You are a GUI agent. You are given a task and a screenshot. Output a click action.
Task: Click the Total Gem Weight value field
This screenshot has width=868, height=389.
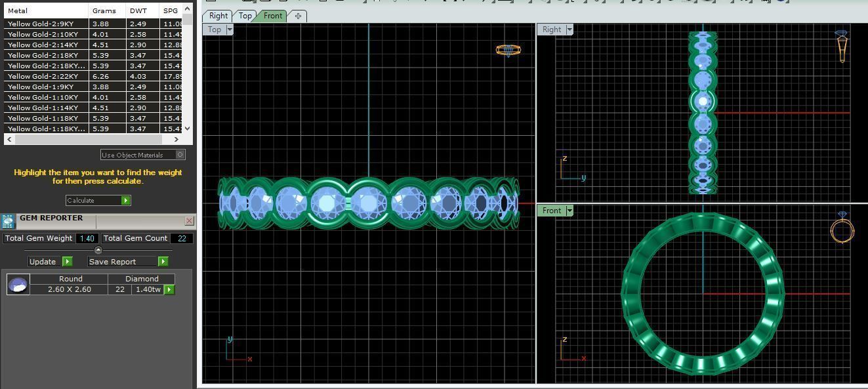87,238
